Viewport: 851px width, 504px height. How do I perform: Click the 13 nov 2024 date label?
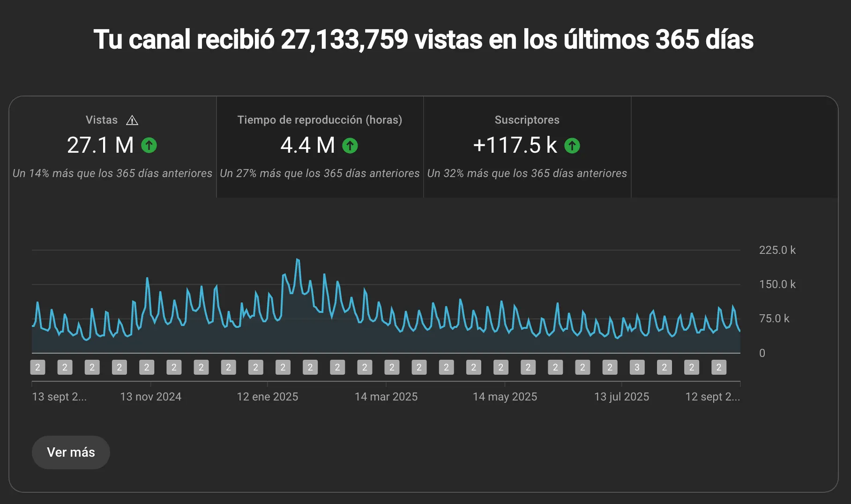tap(150, 397)
